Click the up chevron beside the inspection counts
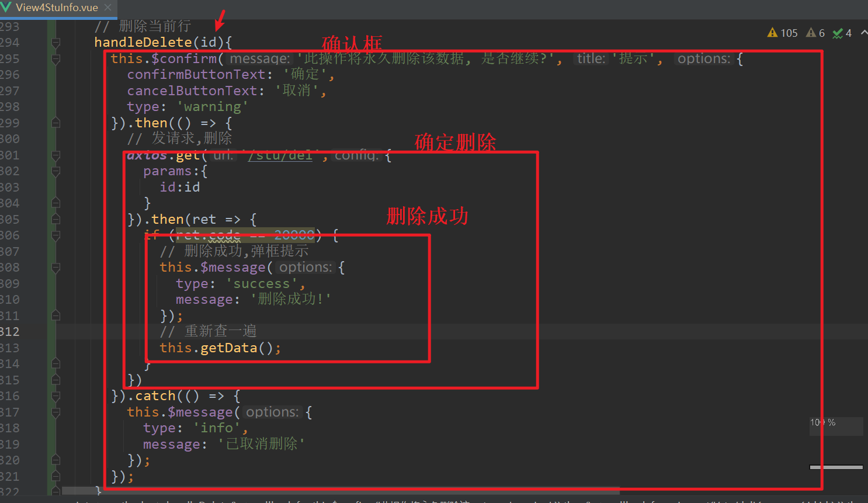Screen dimensions: 868x503 pyautogui.click(x=864, y=33)
